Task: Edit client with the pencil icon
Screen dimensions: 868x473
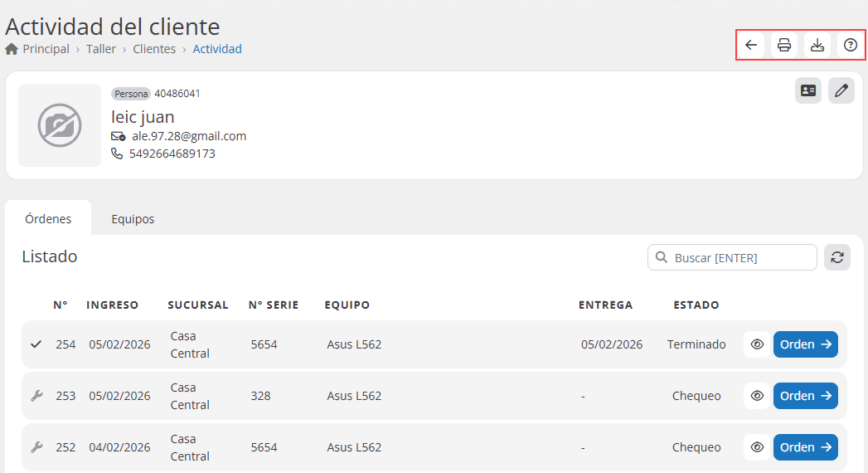Action: point(841,90)
